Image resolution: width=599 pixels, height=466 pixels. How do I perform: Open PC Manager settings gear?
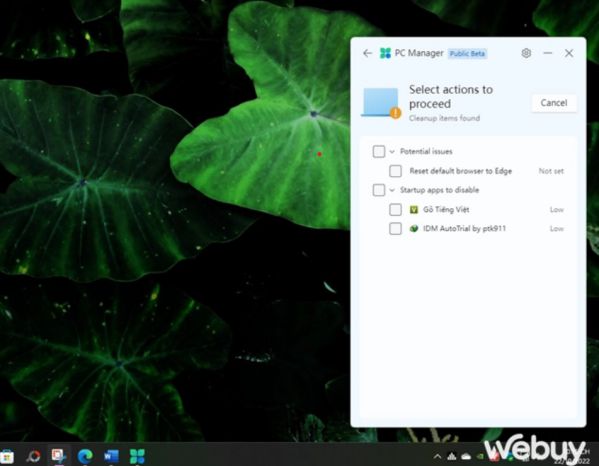526,53
